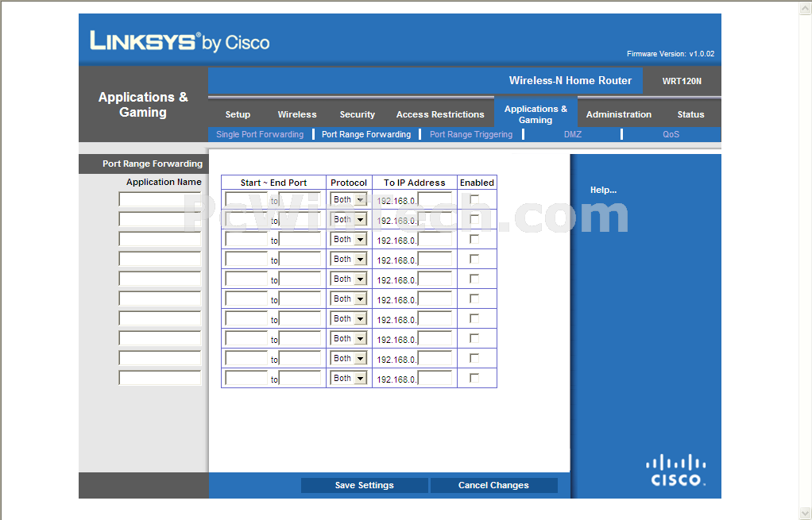This screenshot has height=520, width=812.
Task: Expand the sixth row Protocol selector
Action: click(x=349, y=299)
